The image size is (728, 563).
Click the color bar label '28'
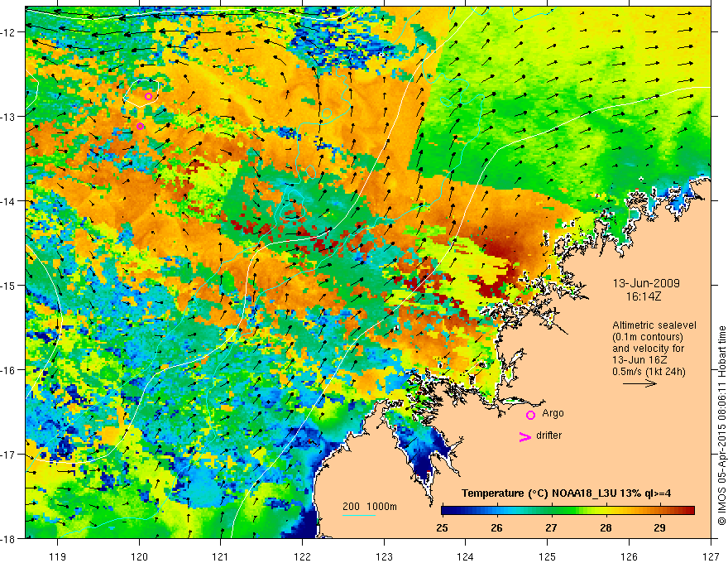pyautogui.click(x=605, y=528)
